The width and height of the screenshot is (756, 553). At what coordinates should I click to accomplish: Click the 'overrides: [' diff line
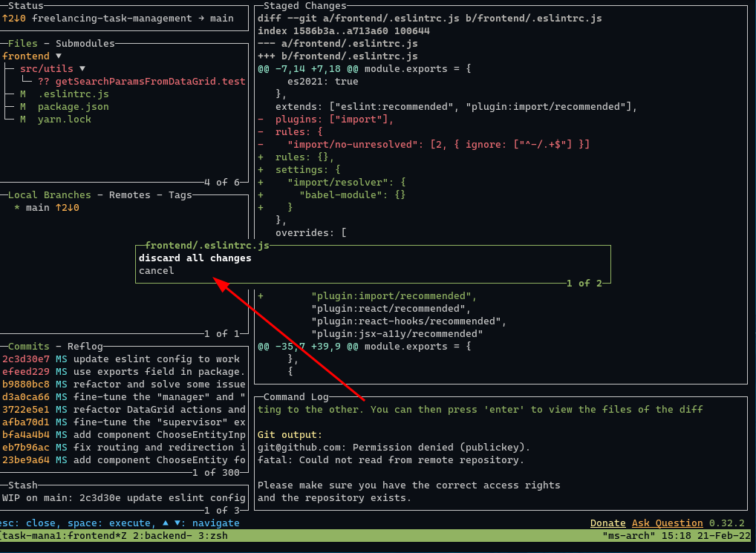coord(311,232)
